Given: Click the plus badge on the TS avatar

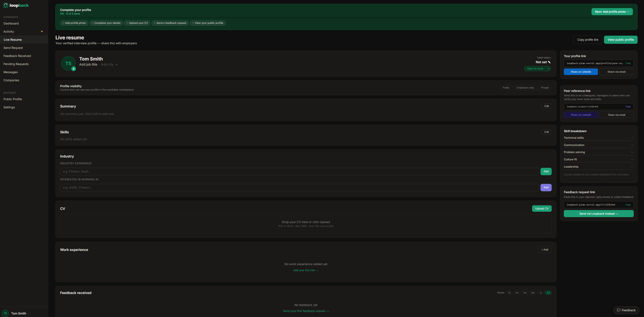Looking at the screenshot, I should click(73, 69).
